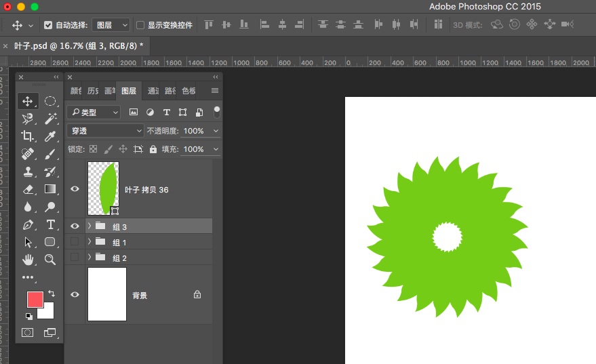
Task: Filter layers by smart objects
Action: (199, 112)
